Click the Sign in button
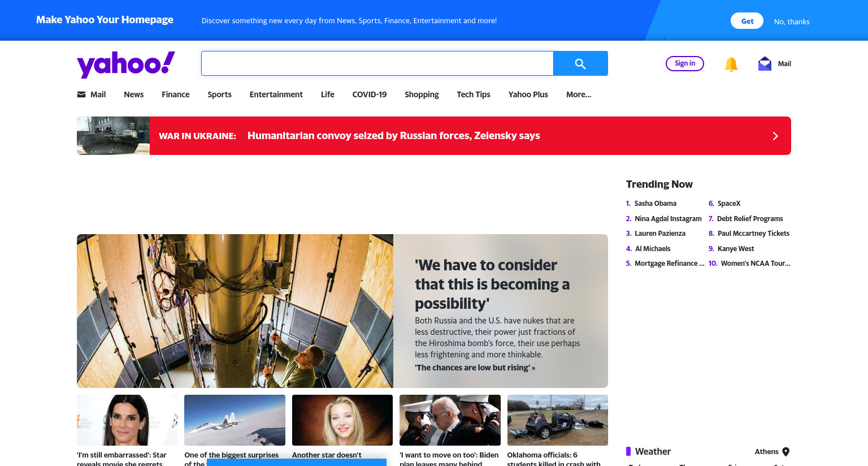The height and width of the screenshot is (466, 868). 685,63
